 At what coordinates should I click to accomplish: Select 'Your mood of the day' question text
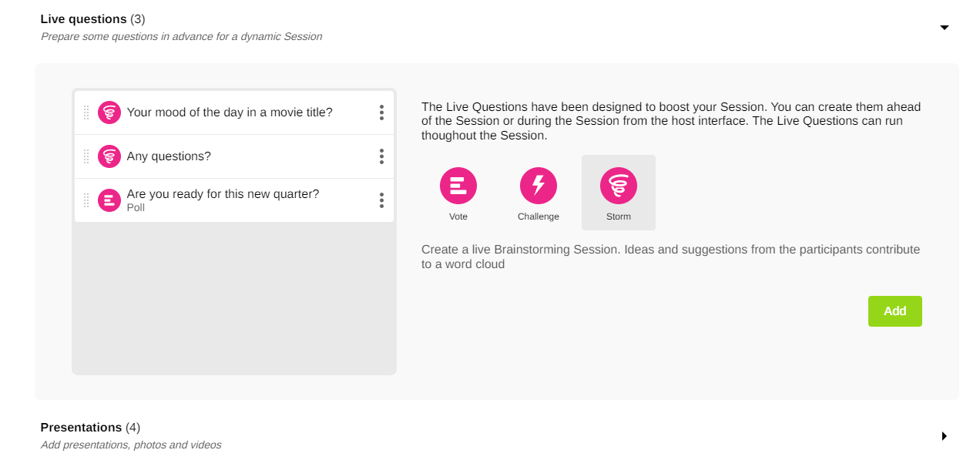click(x=230, y=112)
